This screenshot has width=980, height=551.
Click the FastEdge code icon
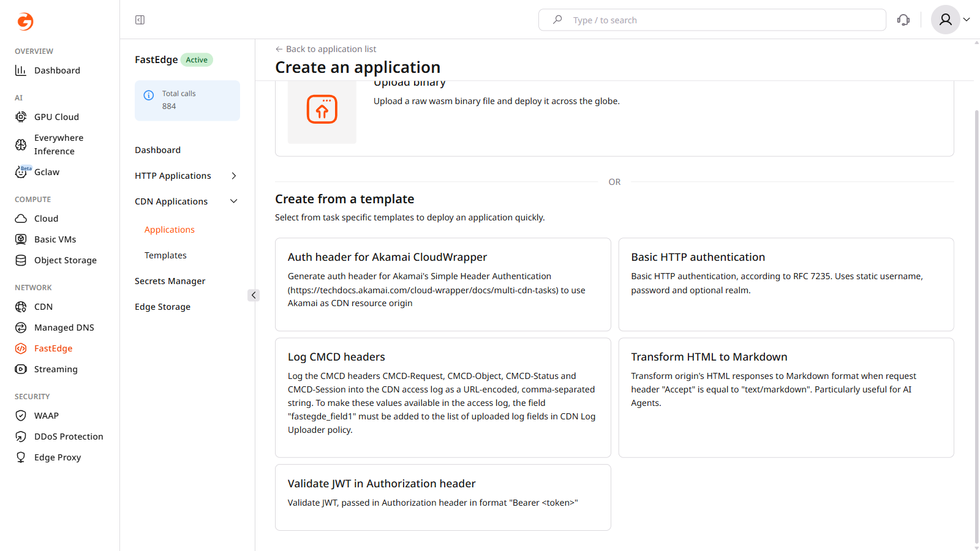21,348
